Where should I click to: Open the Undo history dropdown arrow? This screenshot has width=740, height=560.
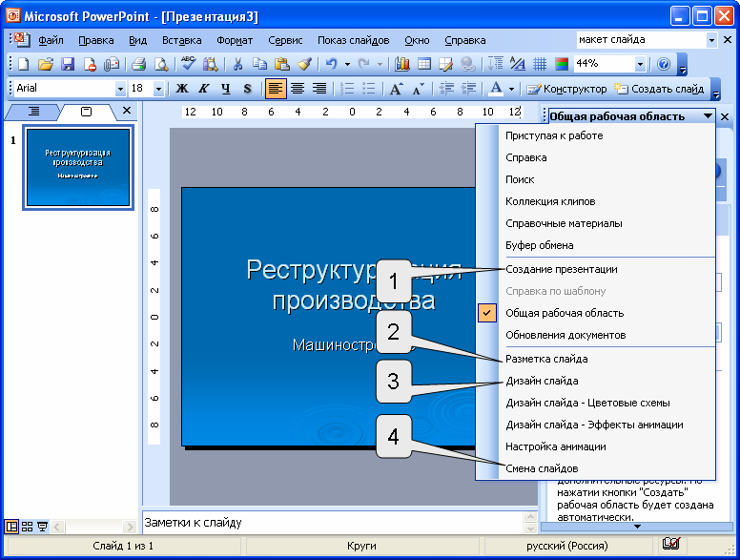click(x=347, y=64)
